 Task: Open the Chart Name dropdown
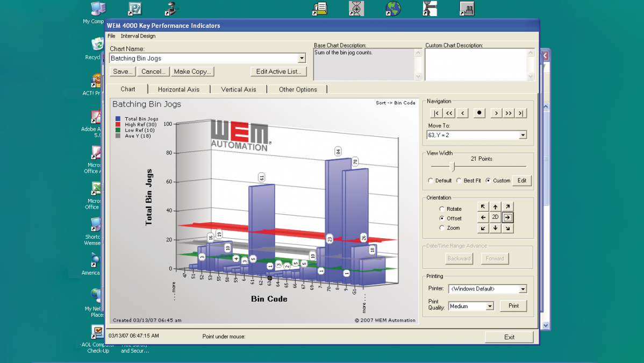(x=302, y=58)
